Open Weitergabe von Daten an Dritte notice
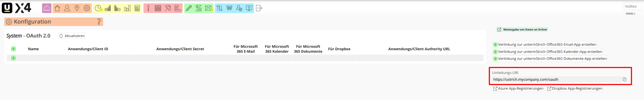Image resolution: width=644 pixels, height=100 pixels. click(522, 30)
